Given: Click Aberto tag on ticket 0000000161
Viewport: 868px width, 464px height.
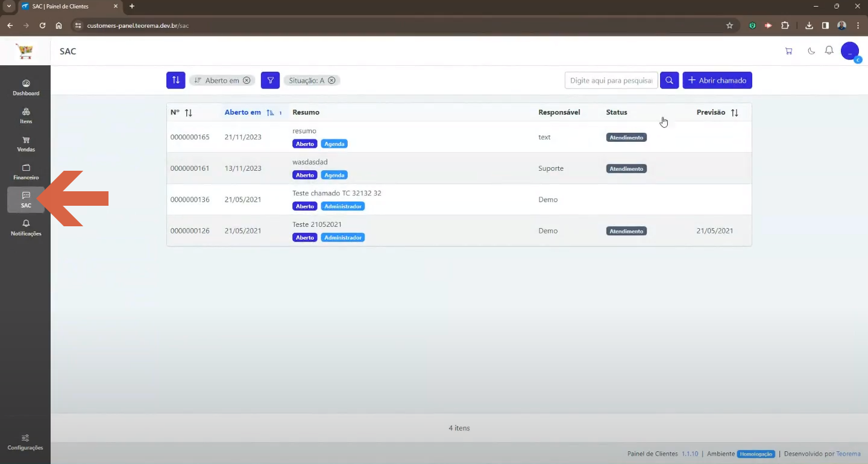Looking at the screenshot, I should (x=305, y=175).
